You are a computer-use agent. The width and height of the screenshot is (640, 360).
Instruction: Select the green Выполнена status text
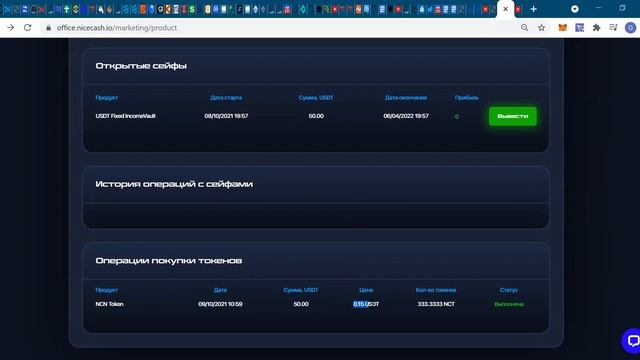coord(509,304)
